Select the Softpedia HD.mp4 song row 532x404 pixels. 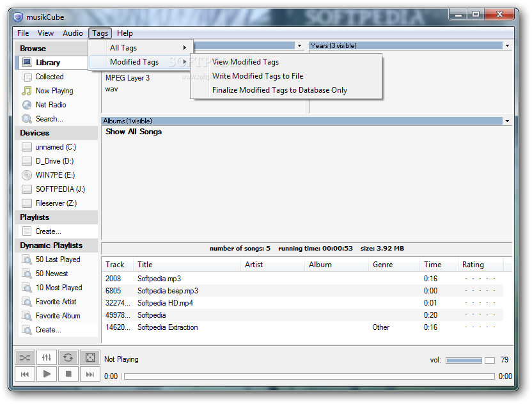(302, 303)
